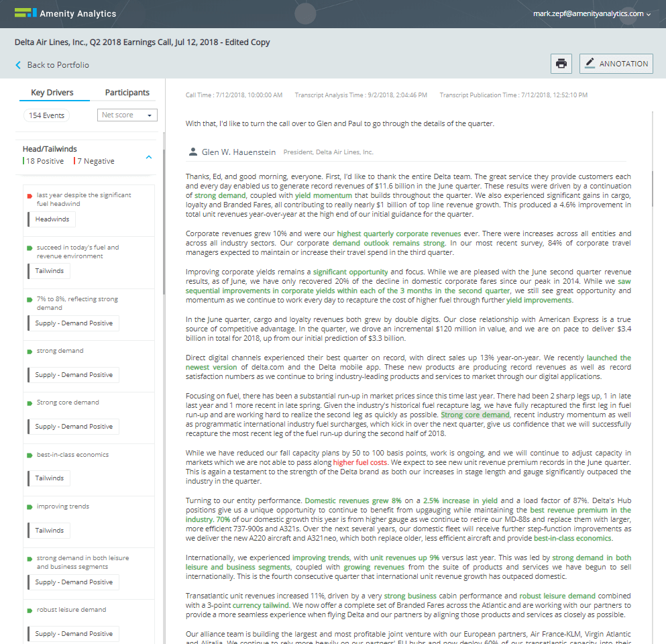Switch to the Key Drivers tab
Image resolution: width=666 pixels, height=644 pixels.
tap(52, 93)
